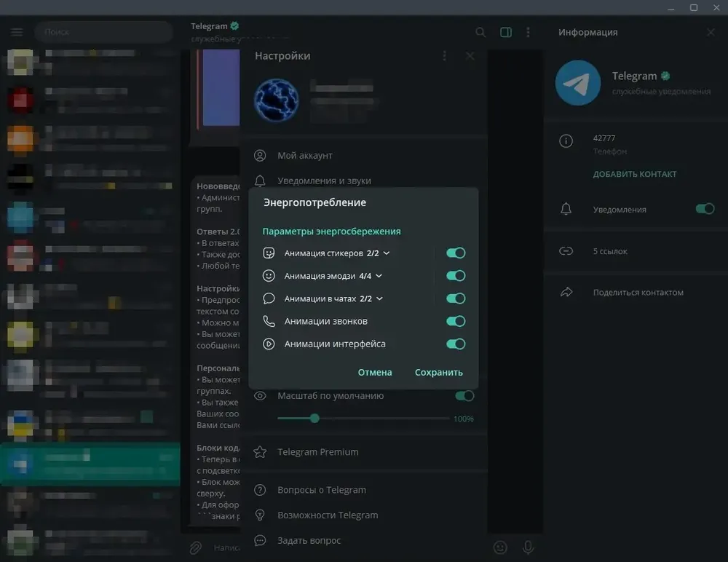Image resolution: width=728 pixels, height=562 pixels.
Task: Turn off Анимации интерфейса switch
Action: coord(456,344)
